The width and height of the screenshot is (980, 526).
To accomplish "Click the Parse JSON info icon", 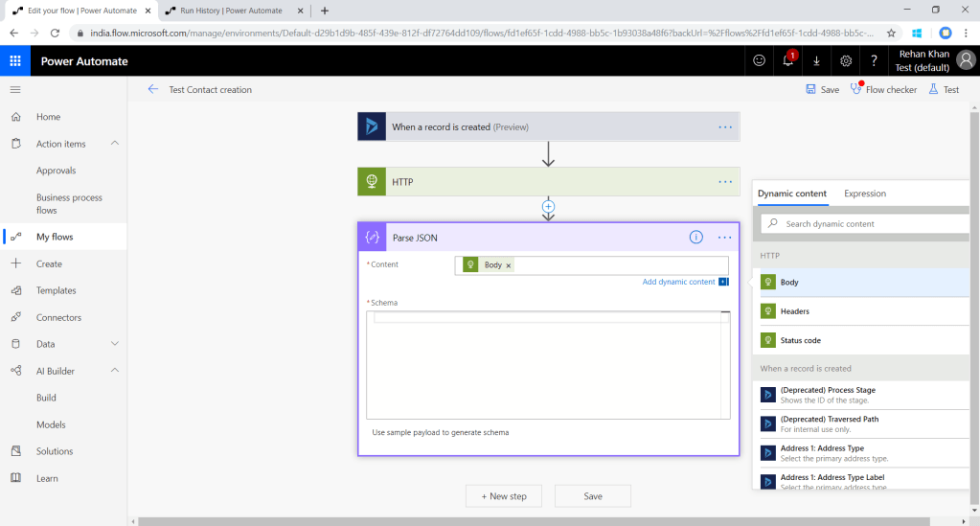I will (696, 238).
